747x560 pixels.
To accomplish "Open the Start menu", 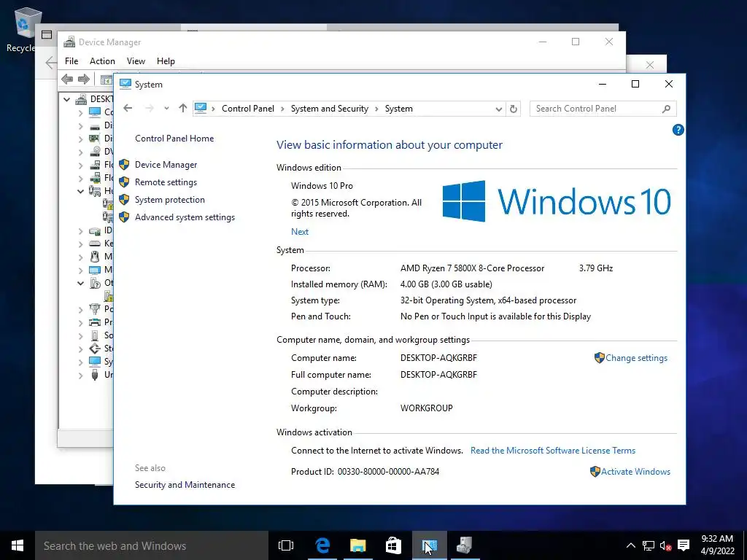I will pyautogui.click(x=18, y=545).
